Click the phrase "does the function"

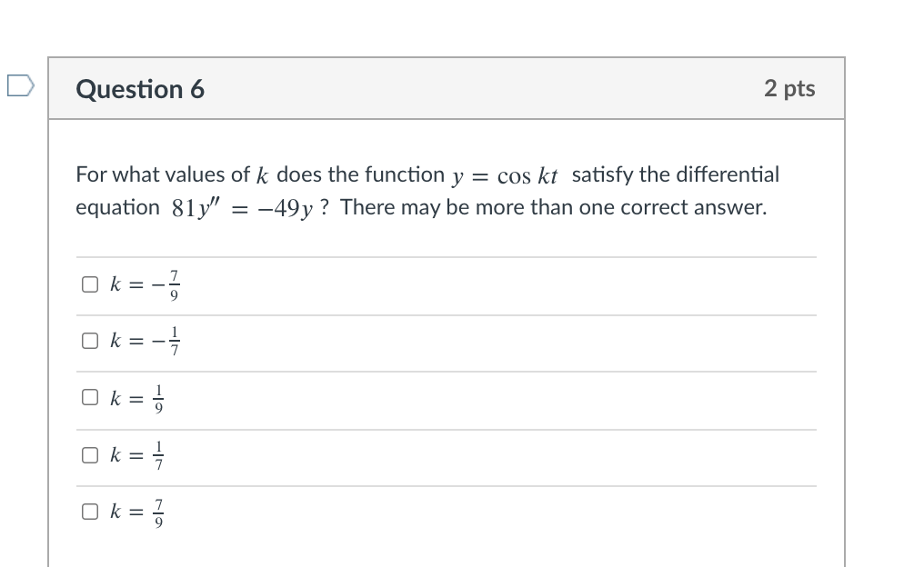360,174
